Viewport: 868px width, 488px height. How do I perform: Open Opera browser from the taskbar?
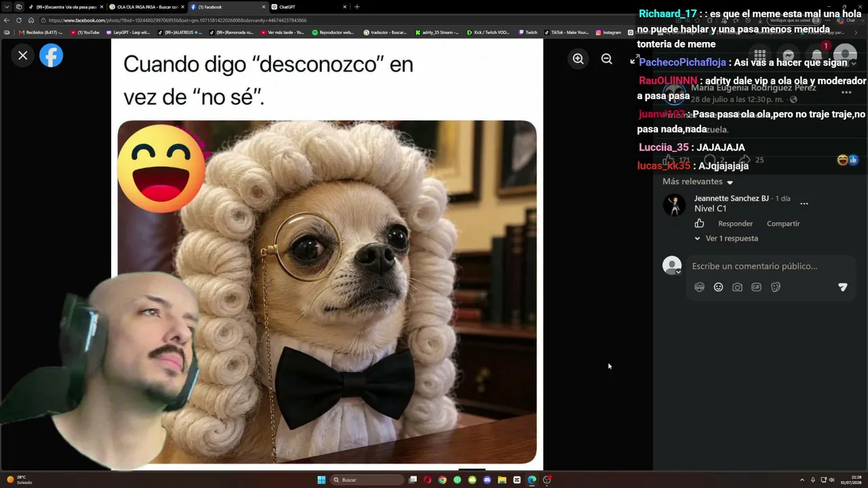point(427,480)
